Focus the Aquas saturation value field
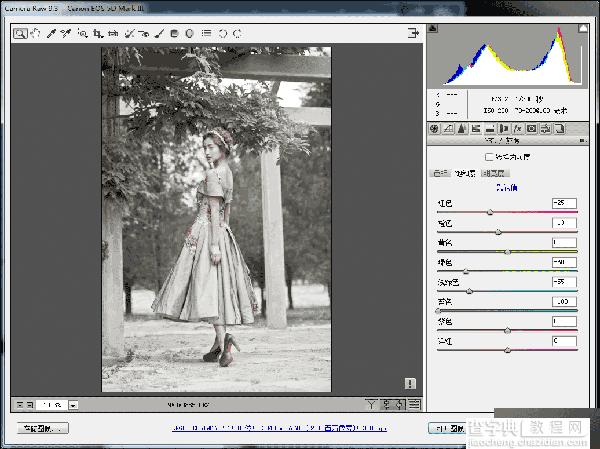 (x=564, y=282)
